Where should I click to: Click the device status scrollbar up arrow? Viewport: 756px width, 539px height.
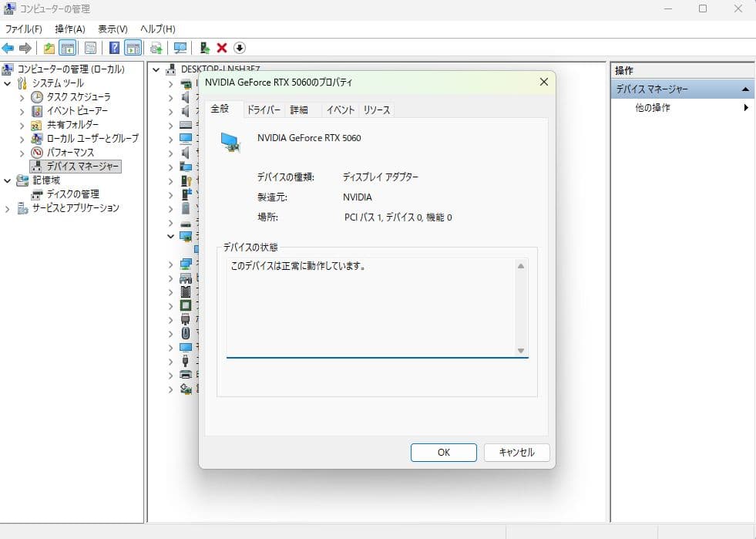click(x=521, y=266)
